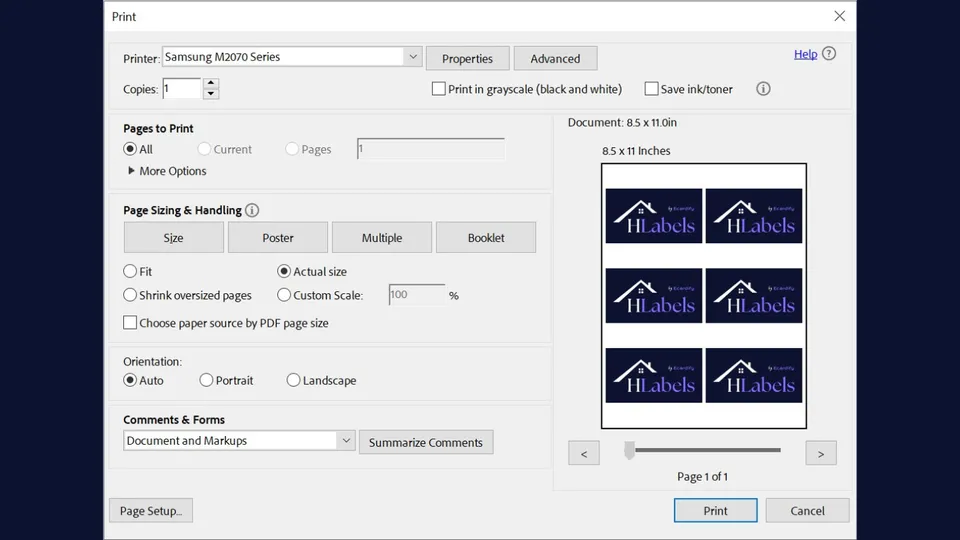
Task: Check Choose paper source by PDF page size
Action: pyautogui.click(x=130, y=323)
